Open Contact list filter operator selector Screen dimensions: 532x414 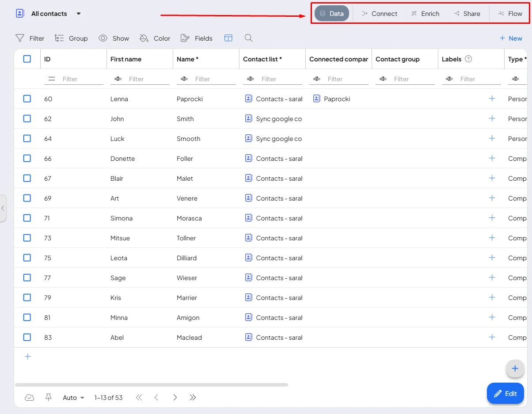click(x=251, y=79)
